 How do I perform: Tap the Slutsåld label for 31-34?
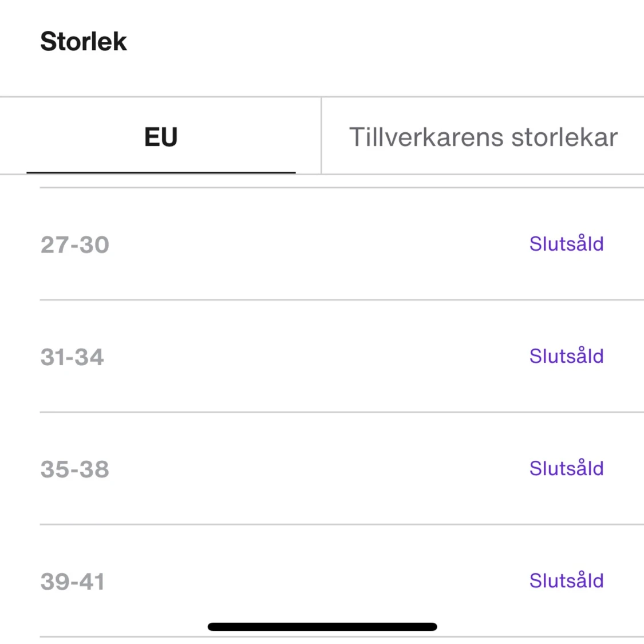(566, 356)
